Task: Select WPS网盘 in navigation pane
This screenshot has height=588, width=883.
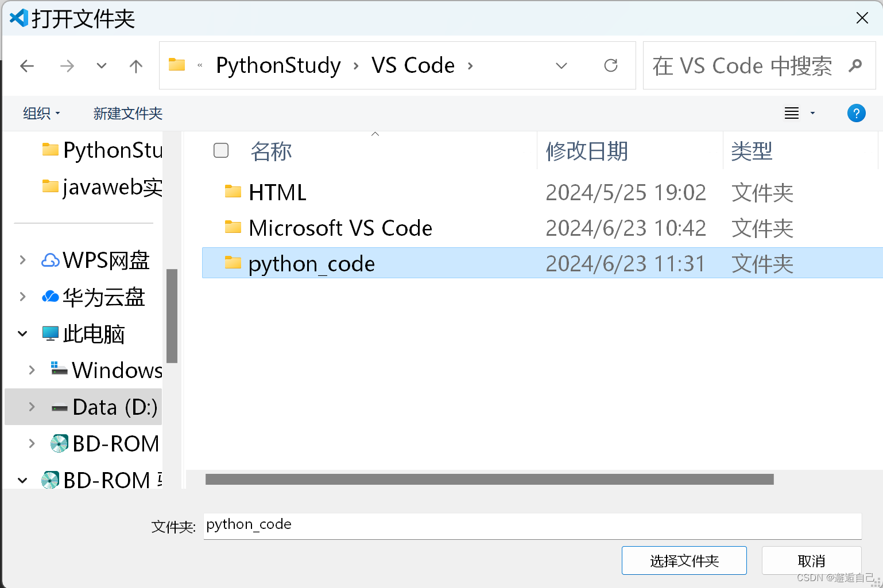Action: pyautogui.click(x=106, y=260)
